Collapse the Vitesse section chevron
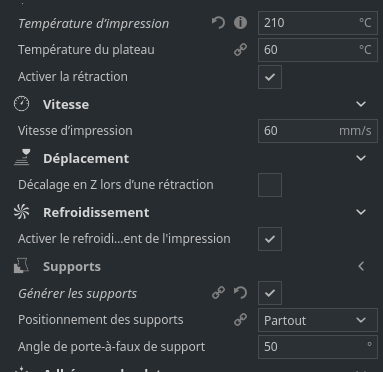The image size is (383, 372). tap(361, 104)
